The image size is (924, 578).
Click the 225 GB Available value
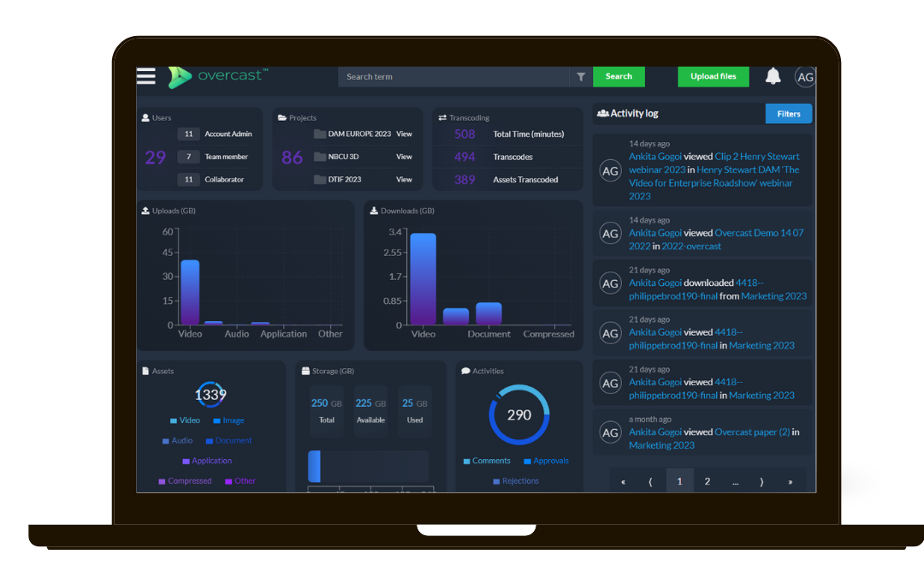[370, 403]
